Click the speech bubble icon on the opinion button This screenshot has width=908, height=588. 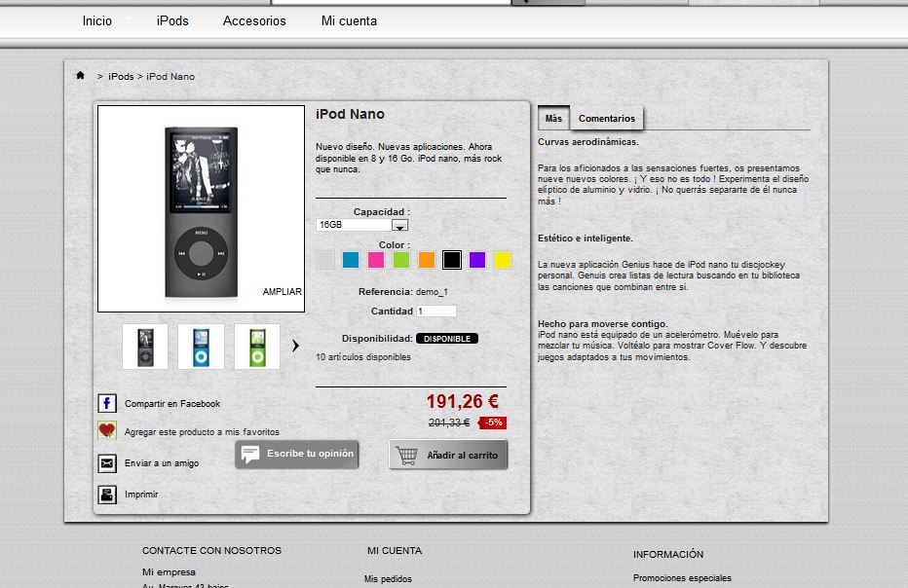[250, 455]
